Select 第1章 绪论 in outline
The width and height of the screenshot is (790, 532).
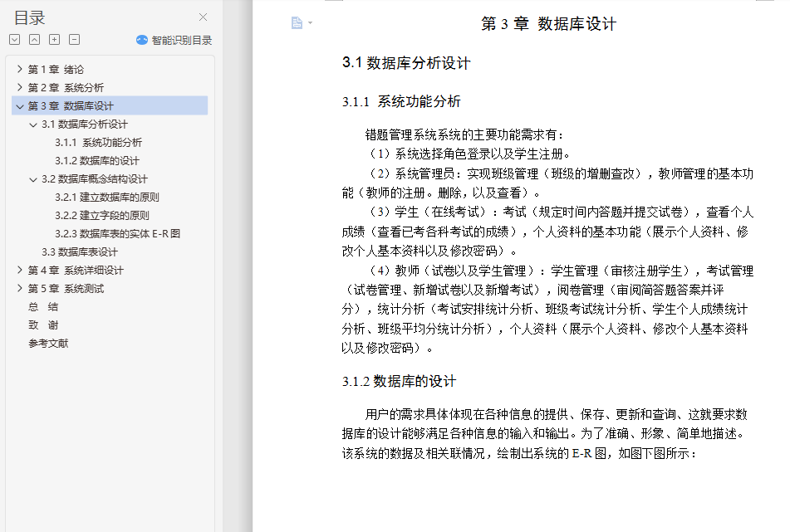(x=56, y=70)
